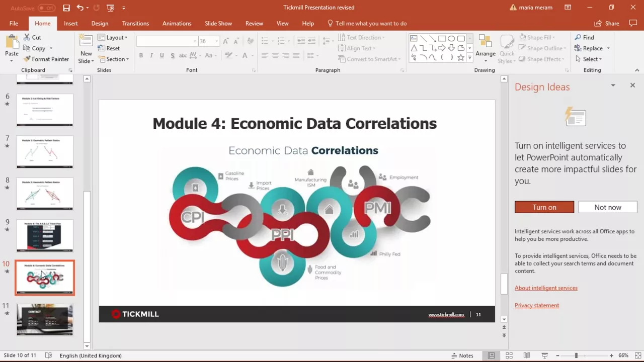Increase font size with the large A

(x=225, y=41)
